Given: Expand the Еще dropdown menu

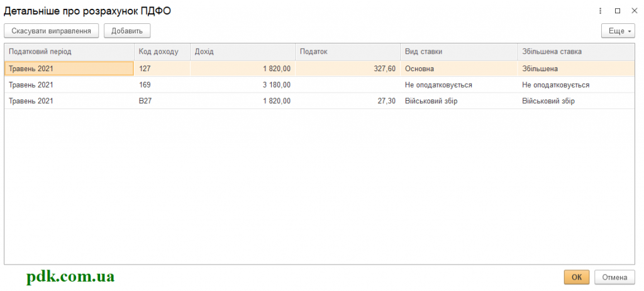Looking at the screenshot, I should click(x=618, y=31).
